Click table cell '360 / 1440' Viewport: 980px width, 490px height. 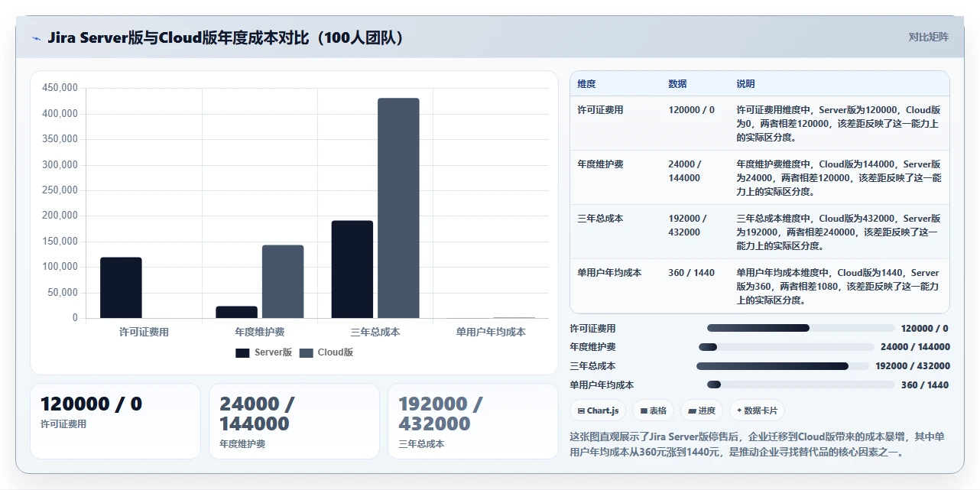click(692, 273)
